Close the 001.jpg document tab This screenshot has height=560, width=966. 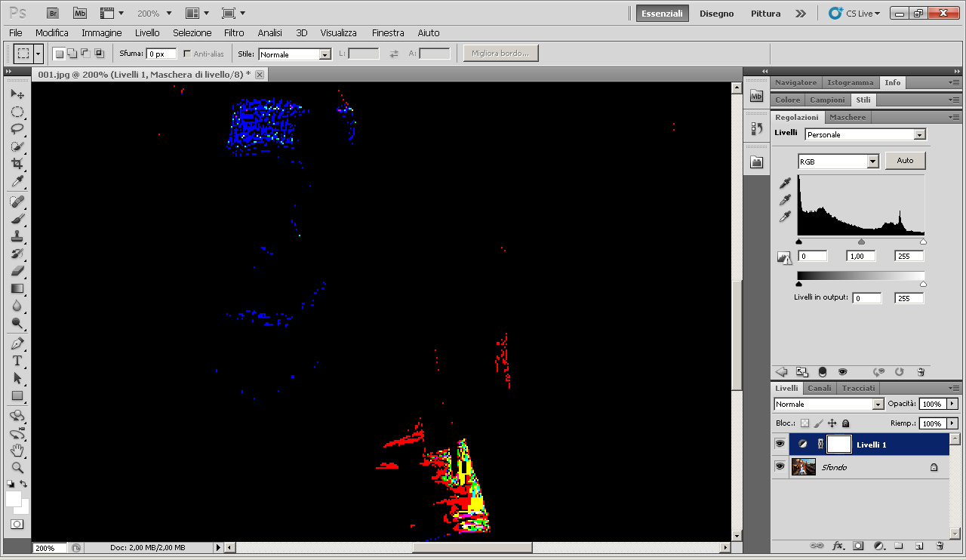coord(260,75)
